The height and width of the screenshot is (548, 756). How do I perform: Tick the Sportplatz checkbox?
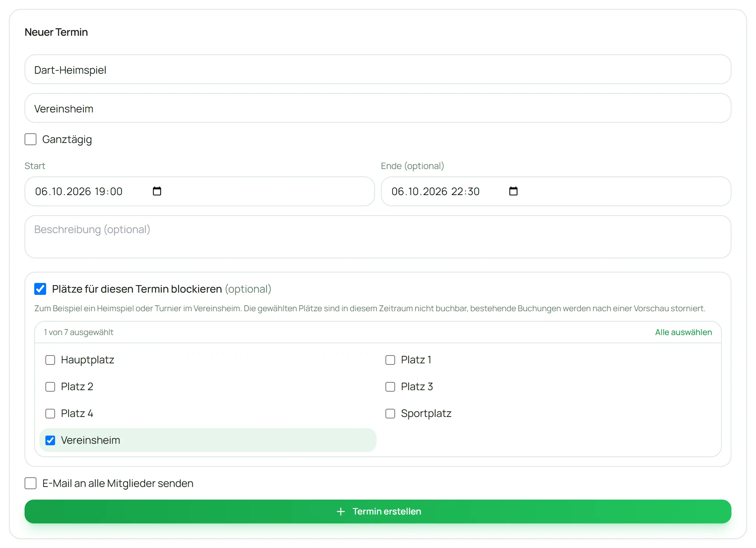tap(390, 414)
